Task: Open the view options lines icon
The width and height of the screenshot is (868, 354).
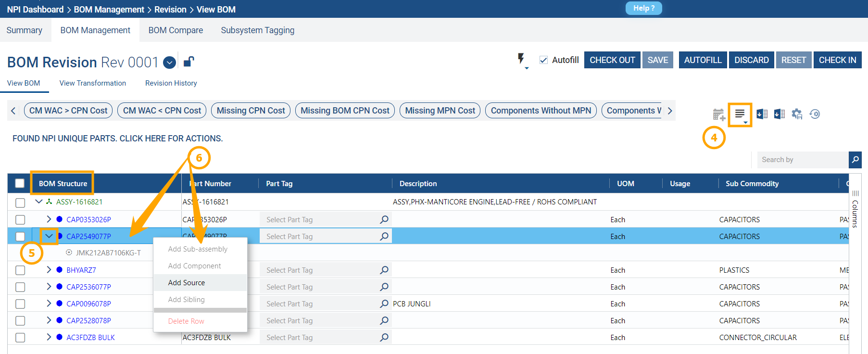Action: [740, 114]
